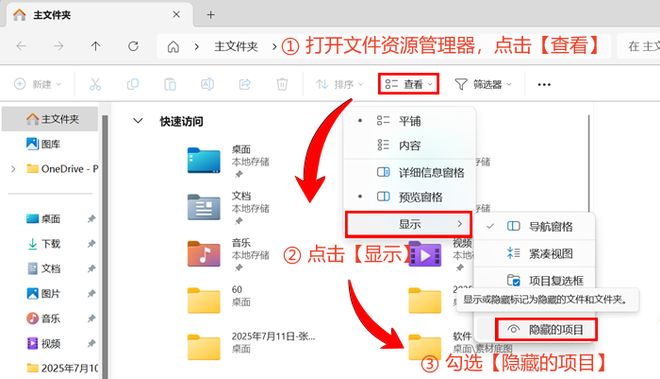Toggle 紧凑视图 compact view option

[535, 254]
